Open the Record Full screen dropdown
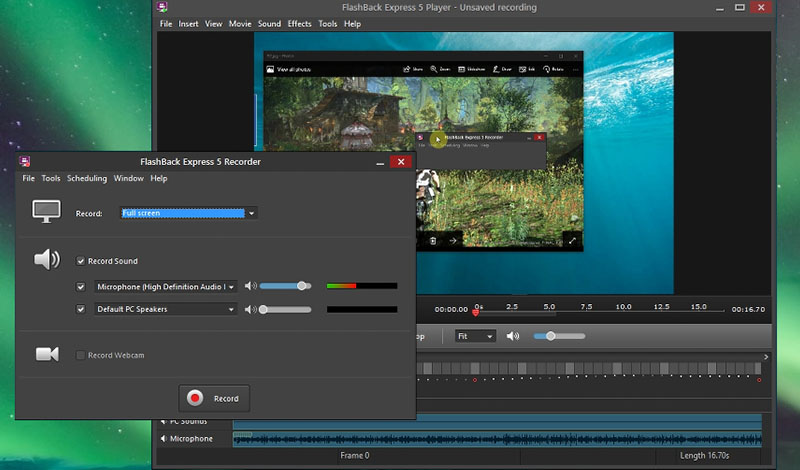The image size is (800, 470). [x=189, y=213]
